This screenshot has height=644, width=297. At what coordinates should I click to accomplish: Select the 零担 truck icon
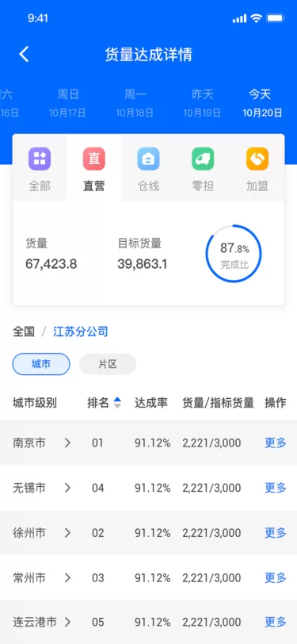click(x=203, y=159)
